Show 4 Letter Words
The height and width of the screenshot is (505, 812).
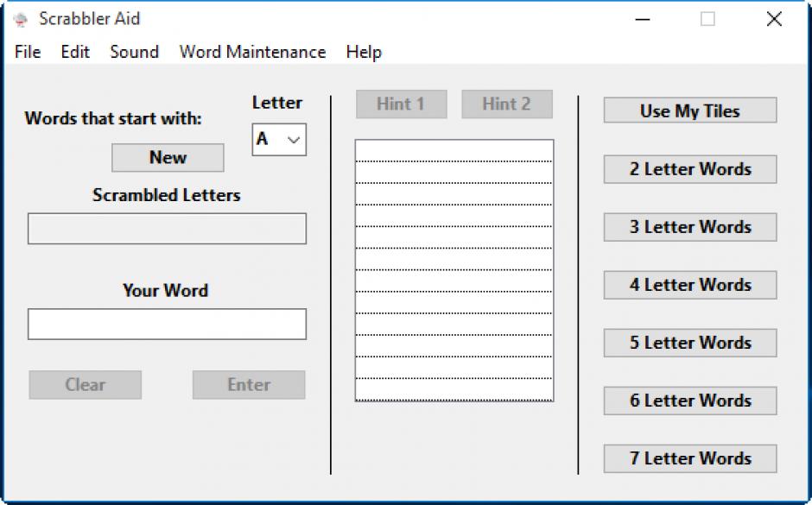[x=690, y=285]
